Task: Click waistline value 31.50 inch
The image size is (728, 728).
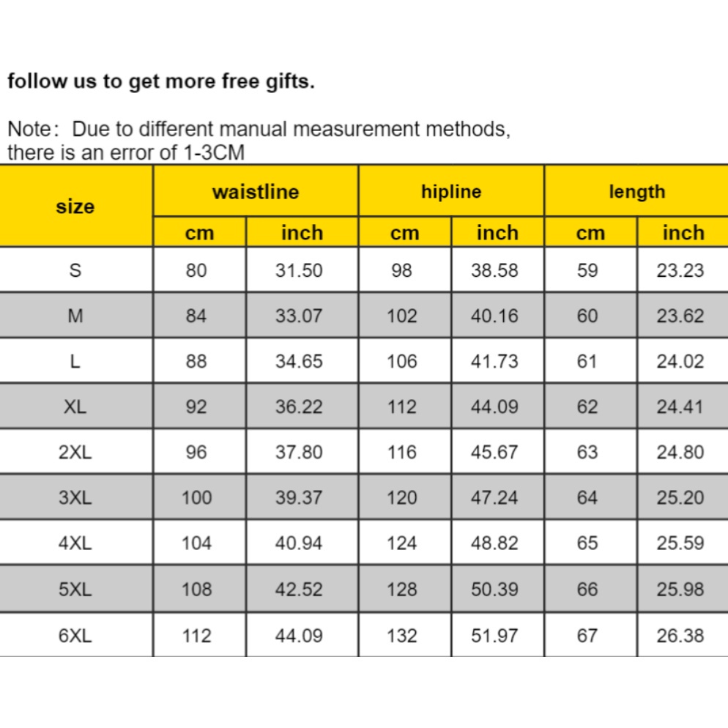Action: [x=299, y=270]
